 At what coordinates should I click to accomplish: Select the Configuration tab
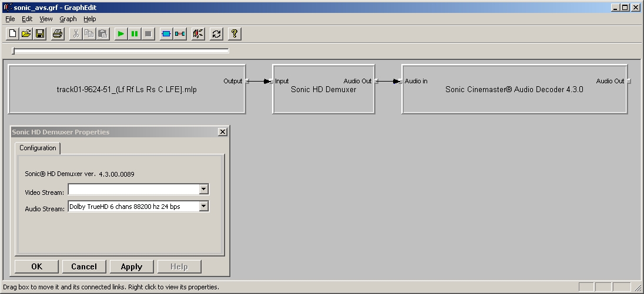pyautogui.click(x=38, y=148)
